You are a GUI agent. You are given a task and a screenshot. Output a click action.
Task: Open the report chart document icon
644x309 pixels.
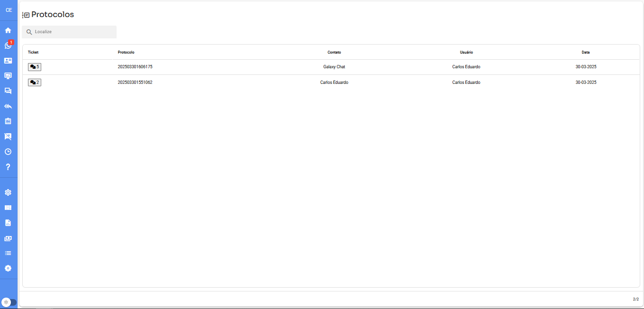pos(8,223)
